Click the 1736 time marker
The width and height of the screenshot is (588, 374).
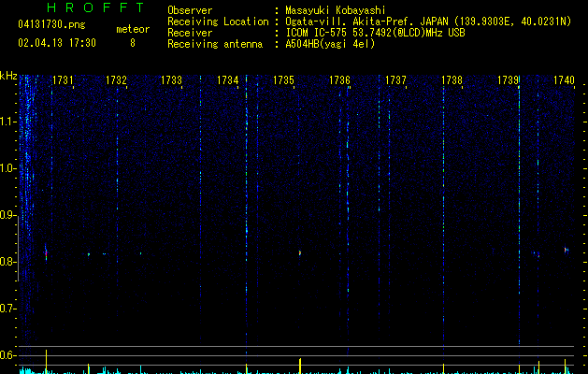click(339, 80)
